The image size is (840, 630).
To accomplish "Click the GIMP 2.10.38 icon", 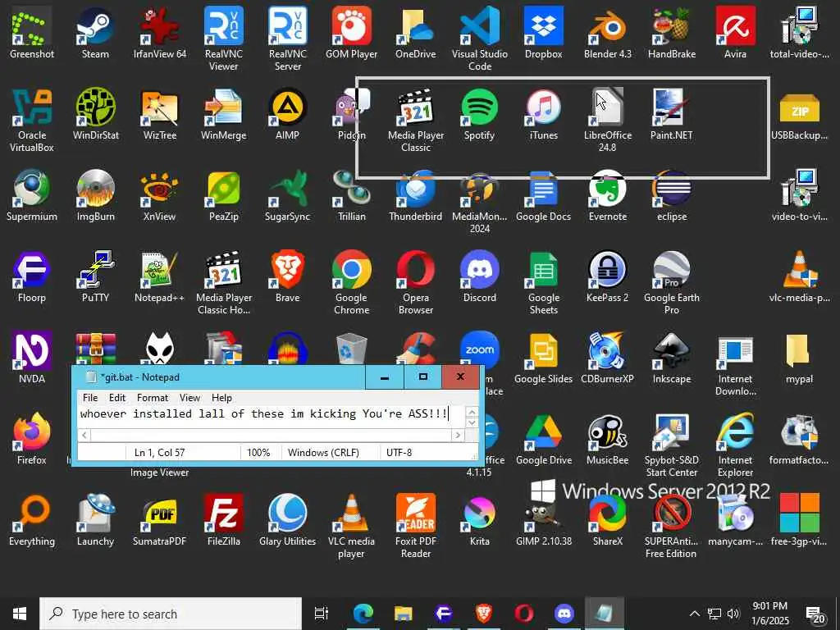I will (x=543, y=521).
